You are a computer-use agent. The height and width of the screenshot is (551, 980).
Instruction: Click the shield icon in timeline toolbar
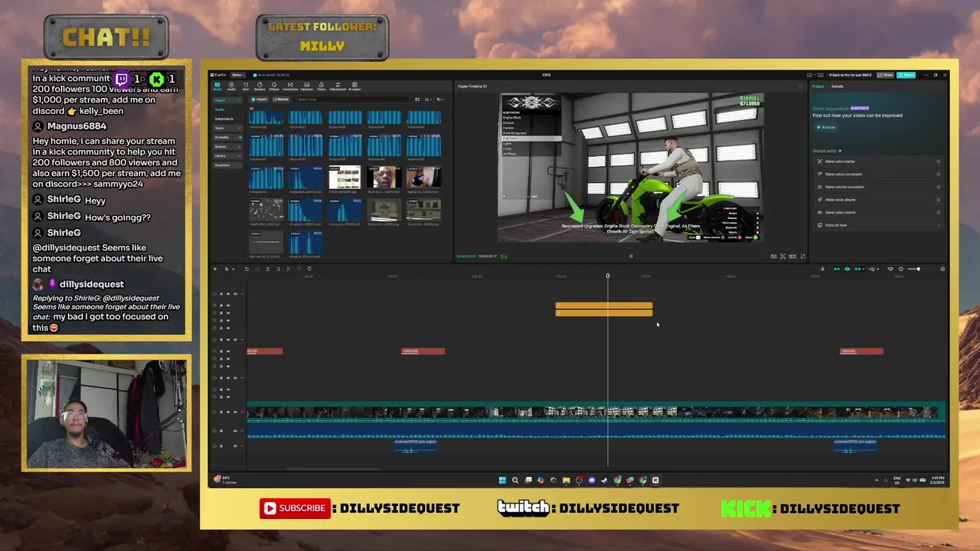[309, 269]
